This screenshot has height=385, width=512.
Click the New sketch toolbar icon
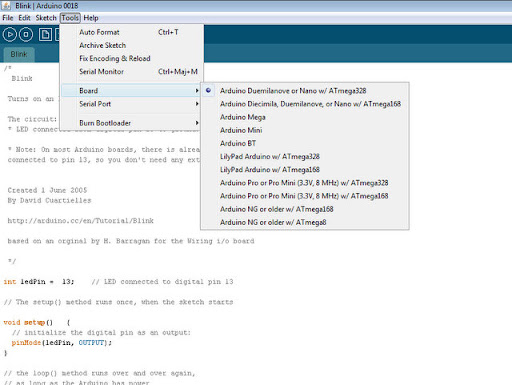[45, 34]
